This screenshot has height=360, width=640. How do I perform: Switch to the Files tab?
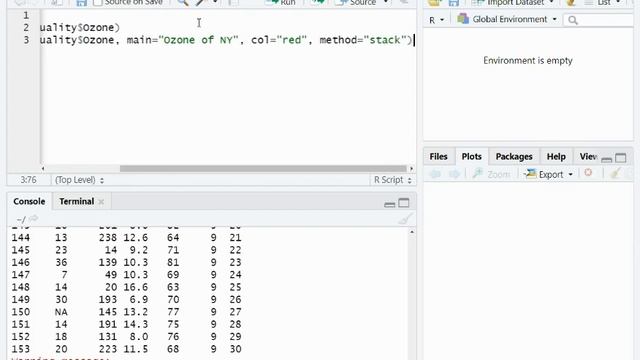pos(438,157)
